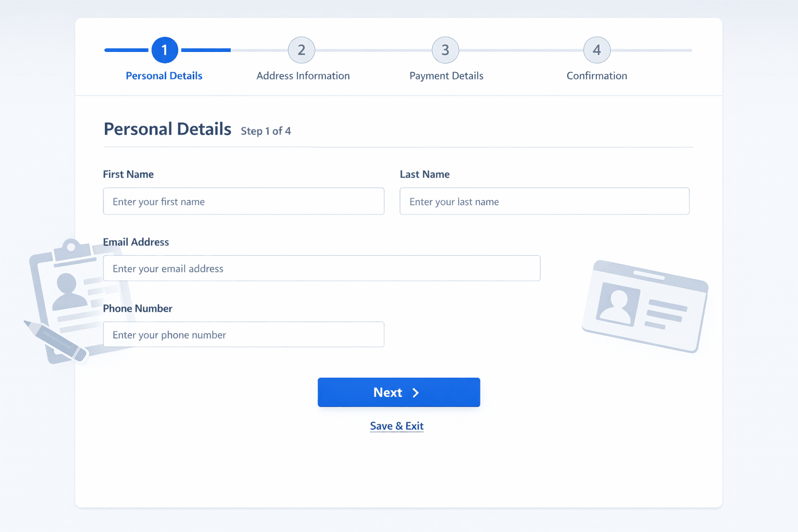The width and height of the screenshot is (798, 532).
Task: Open the Payment Details step
Action: point(446,75)
